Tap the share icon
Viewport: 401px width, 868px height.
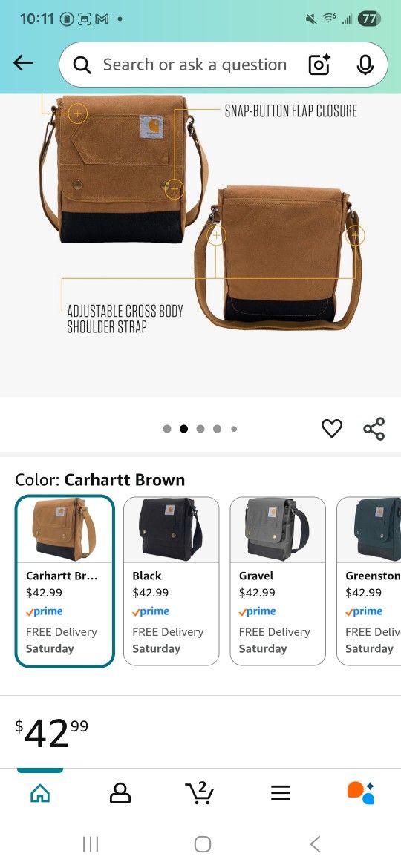[374, 429]
